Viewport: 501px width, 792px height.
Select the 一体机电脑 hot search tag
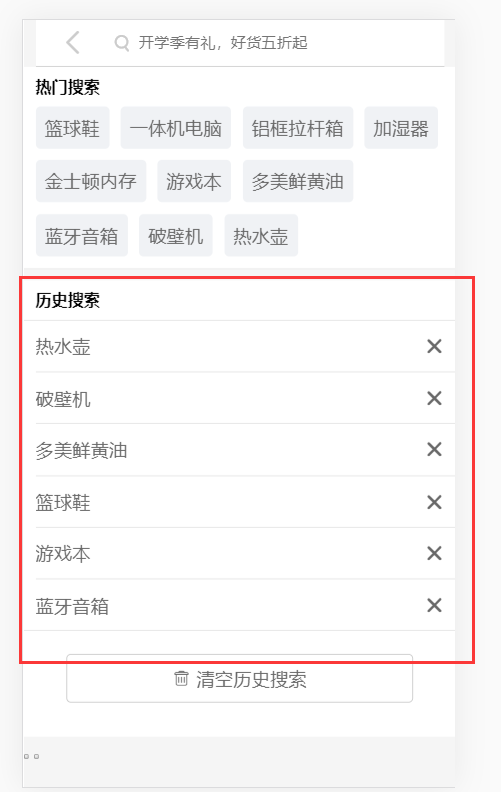coord(176,128)
